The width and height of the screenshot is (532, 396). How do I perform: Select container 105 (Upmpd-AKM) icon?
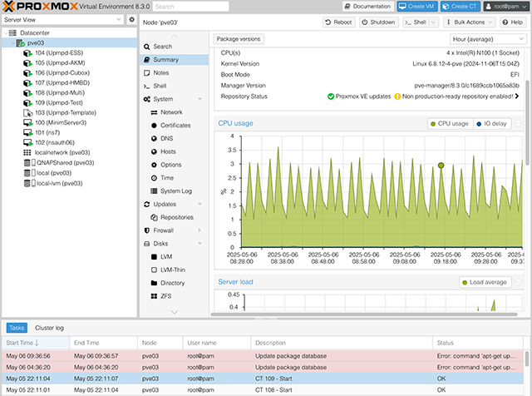coord(27,63)
